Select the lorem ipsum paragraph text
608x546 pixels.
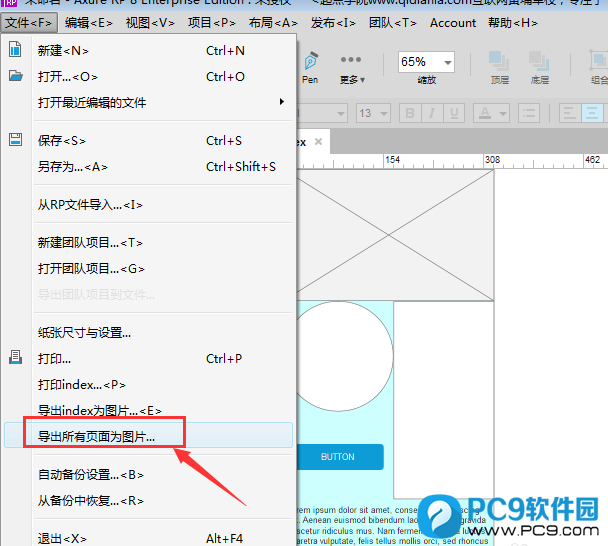[x=392, y=525]
